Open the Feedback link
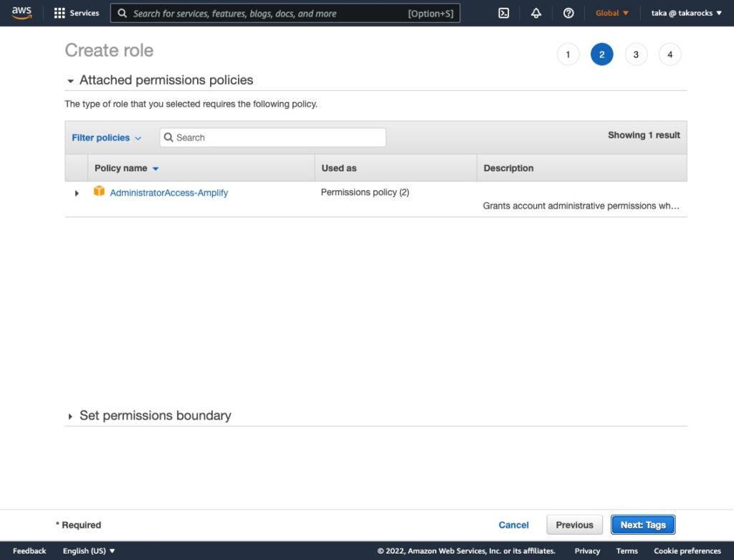734x560 pixels. click(x=29, y=551)
